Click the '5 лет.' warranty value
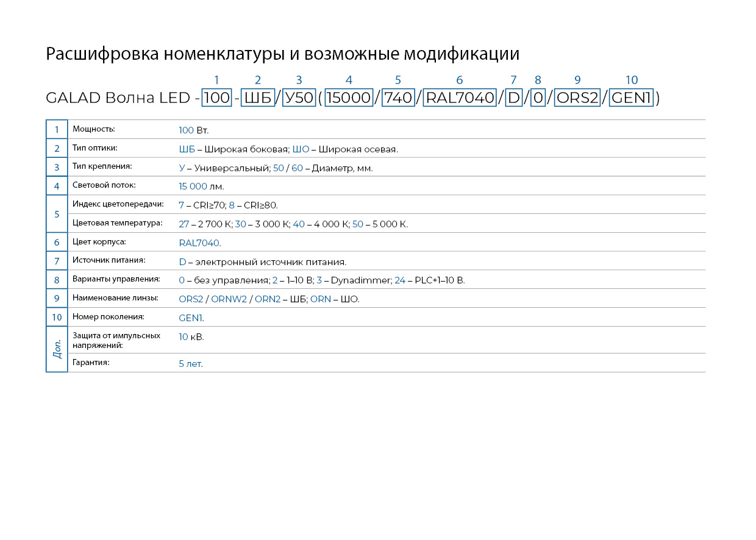756x540 pixels. 190,364
